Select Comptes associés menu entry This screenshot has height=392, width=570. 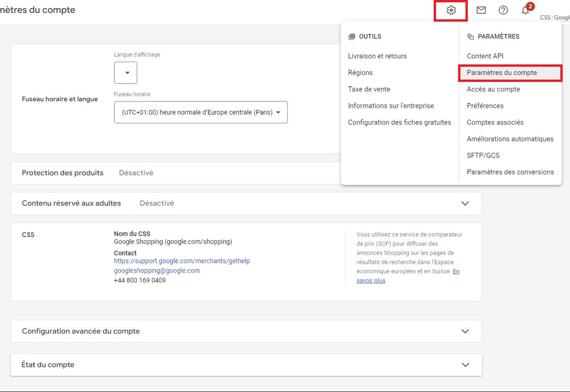click(x=495, y=122)
